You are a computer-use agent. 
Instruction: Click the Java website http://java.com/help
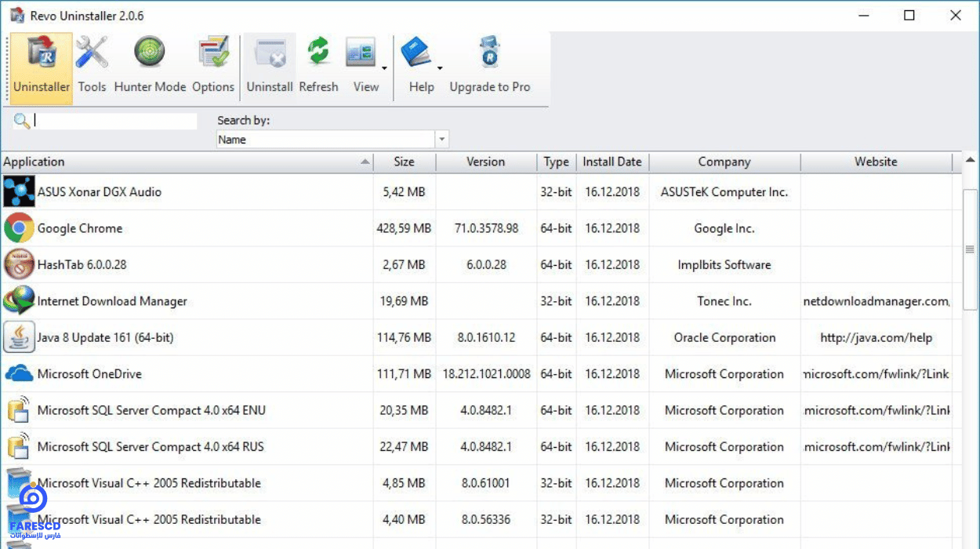tap(876, 338)
